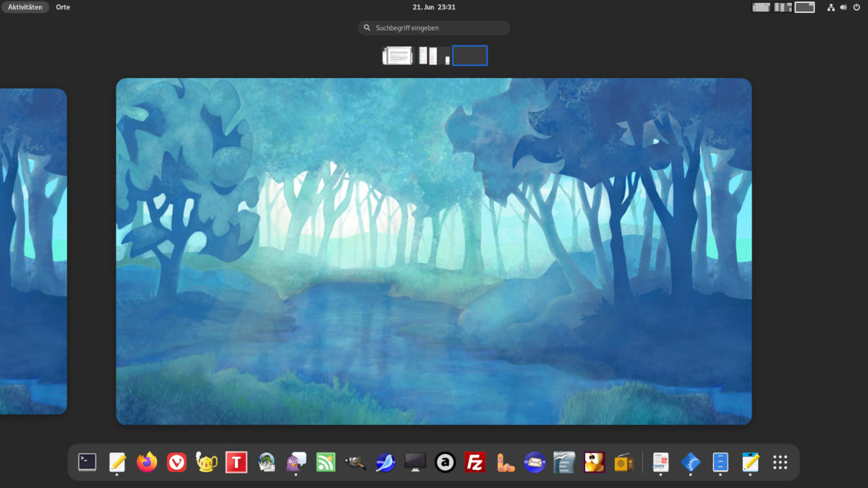Open GIMP image editor
The image size is (868, 488).
tap(355, 462)
